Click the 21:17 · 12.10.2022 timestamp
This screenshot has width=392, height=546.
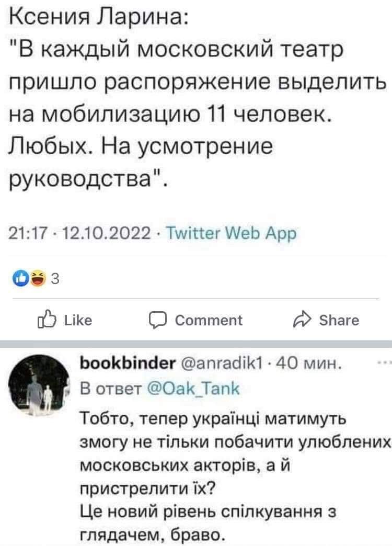80,233
